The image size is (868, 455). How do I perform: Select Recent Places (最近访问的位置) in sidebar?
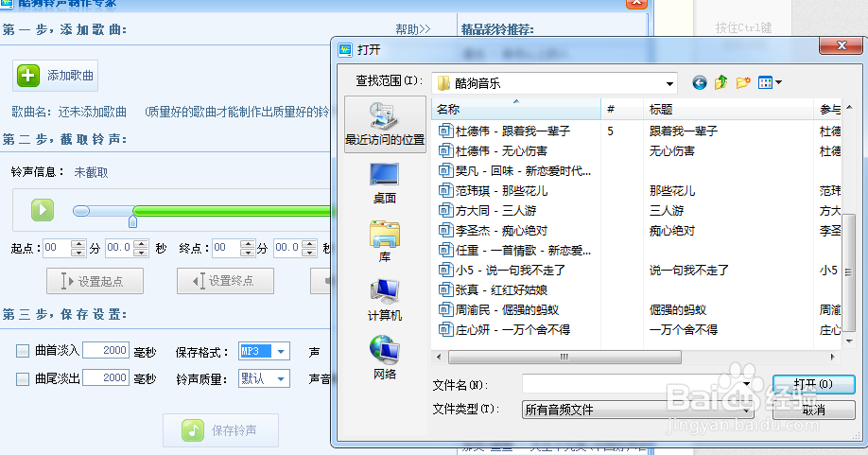(385, 124)
